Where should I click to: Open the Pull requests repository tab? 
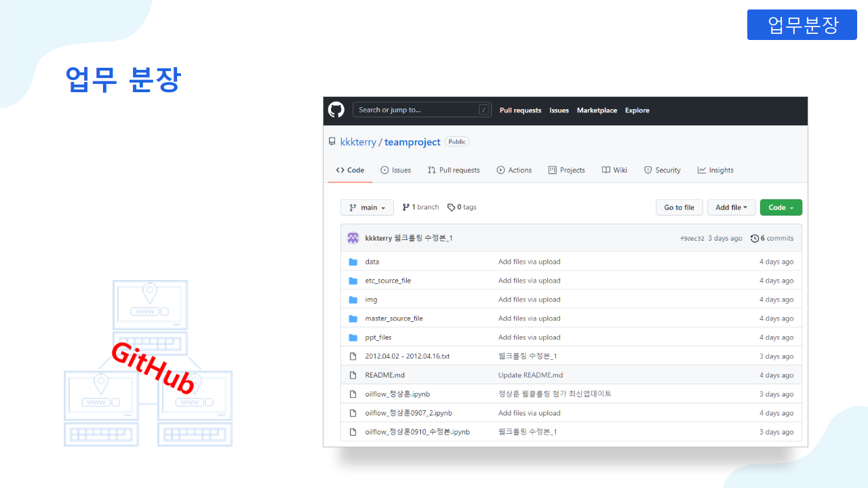pos(454,170)
